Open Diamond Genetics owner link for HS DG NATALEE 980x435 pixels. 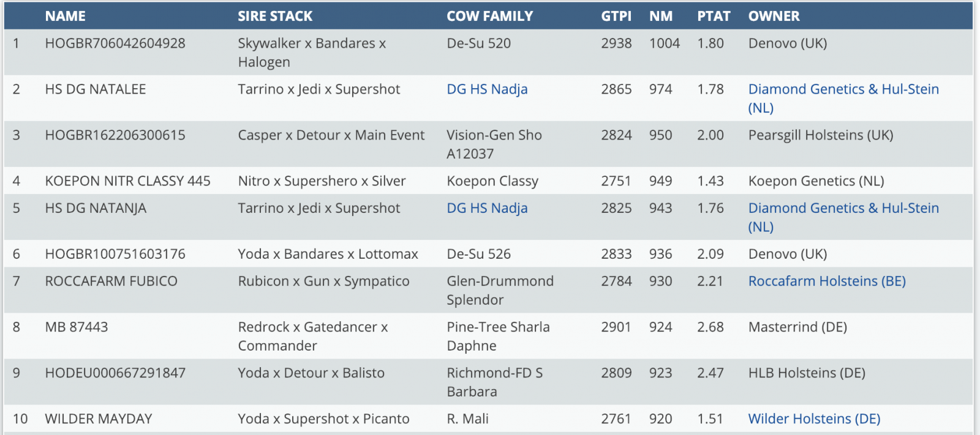[x=843, y=89]
